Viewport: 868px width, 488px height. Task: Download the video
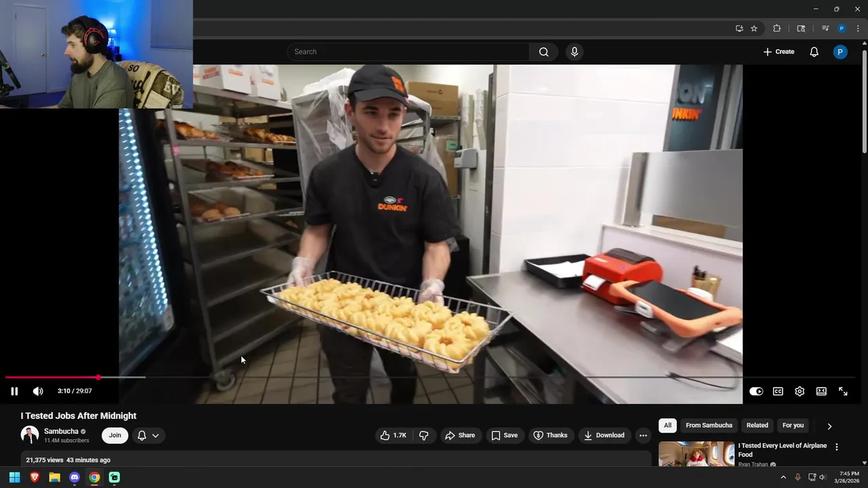tap(604, 435)
